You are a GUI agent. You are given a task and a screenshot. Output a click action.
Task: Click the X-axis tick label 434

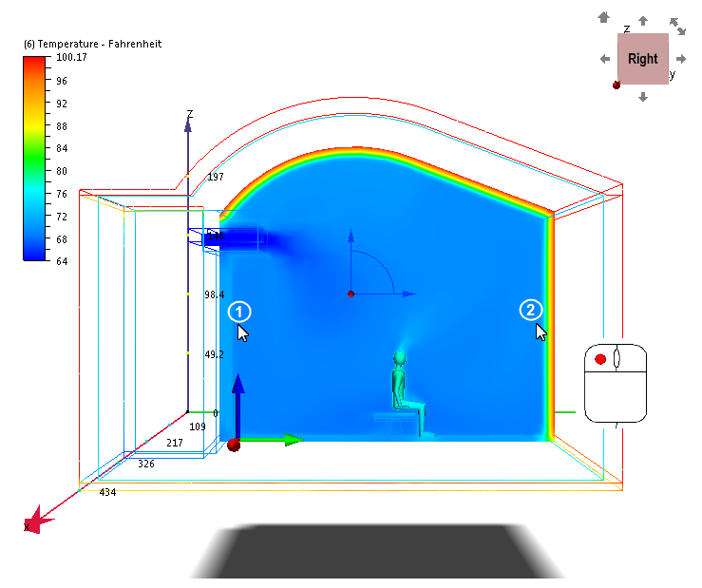pos(107,493)
